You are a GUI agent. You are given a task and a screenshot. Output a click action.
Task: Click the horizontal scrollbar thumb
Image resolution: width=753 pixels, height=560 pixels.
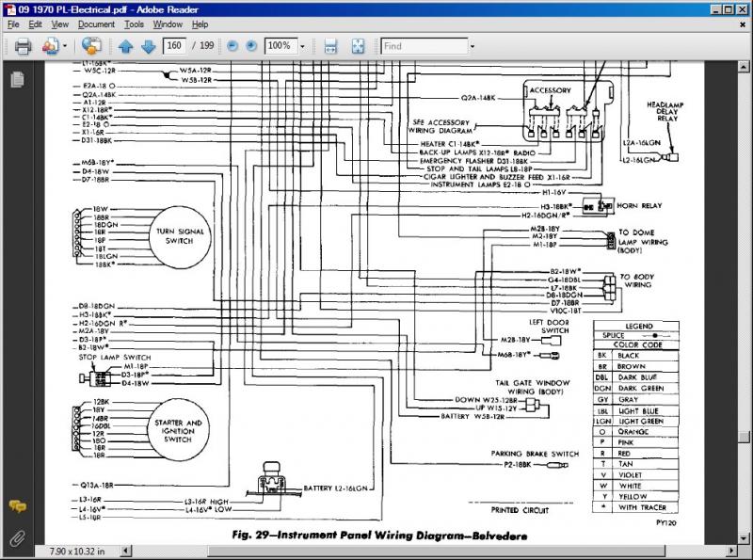click(436, 551)
